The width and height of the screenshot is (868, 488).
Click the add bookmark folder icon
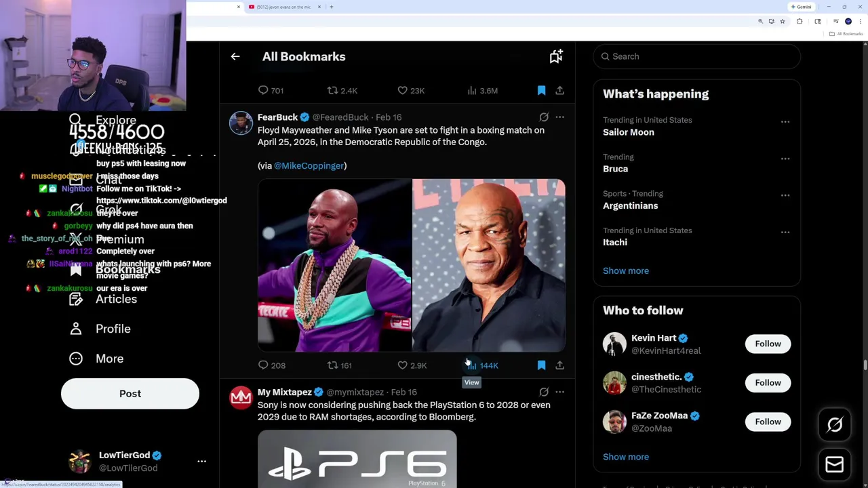(556, 57)
